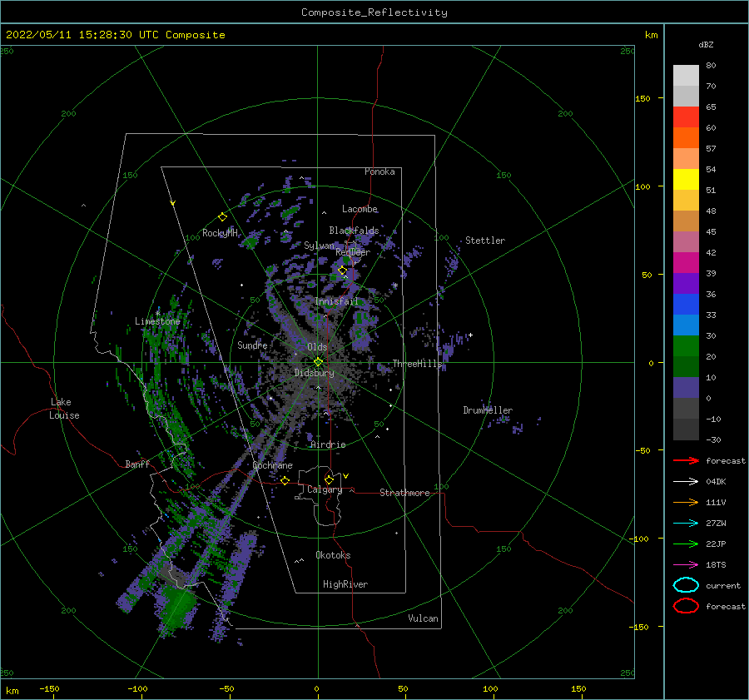This screenshot has height=700, width=749.
Task: Click the RedDeer city label
Action: coord(353,252)
